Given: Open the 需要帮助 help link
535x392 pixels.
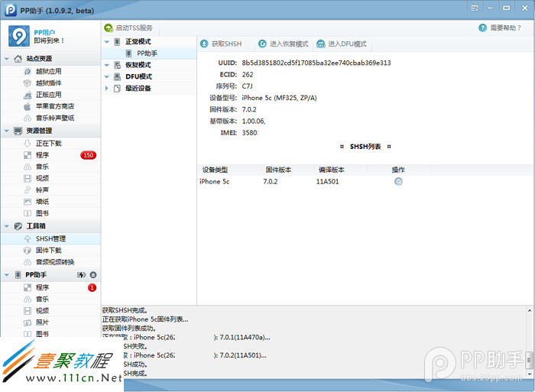Looking at the screenshot, I should pyautogui.click(x=500, y=28).
